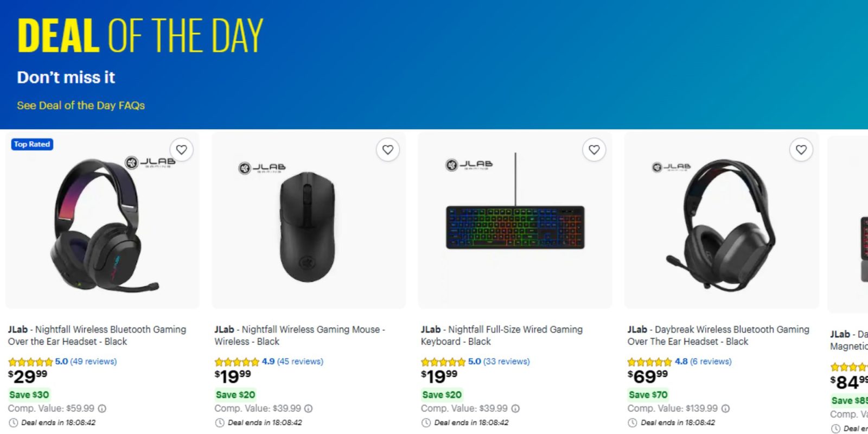Click clock icon under Nightfall Headset deal
This screenshot has width=868, height=434.
(x=13, y=423)
